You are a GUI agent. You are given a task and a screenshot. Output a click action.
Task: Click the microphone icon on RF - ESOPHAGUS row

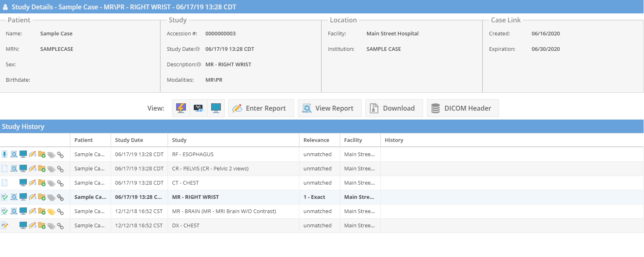point(4,155)
